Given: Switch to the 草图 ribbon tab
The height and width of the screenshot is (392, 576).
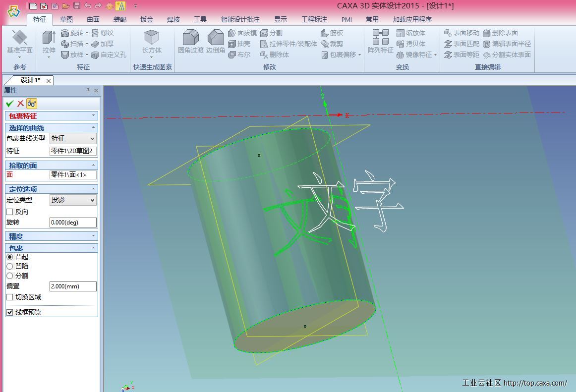Looking at the screenshot, I should (66, 19).
